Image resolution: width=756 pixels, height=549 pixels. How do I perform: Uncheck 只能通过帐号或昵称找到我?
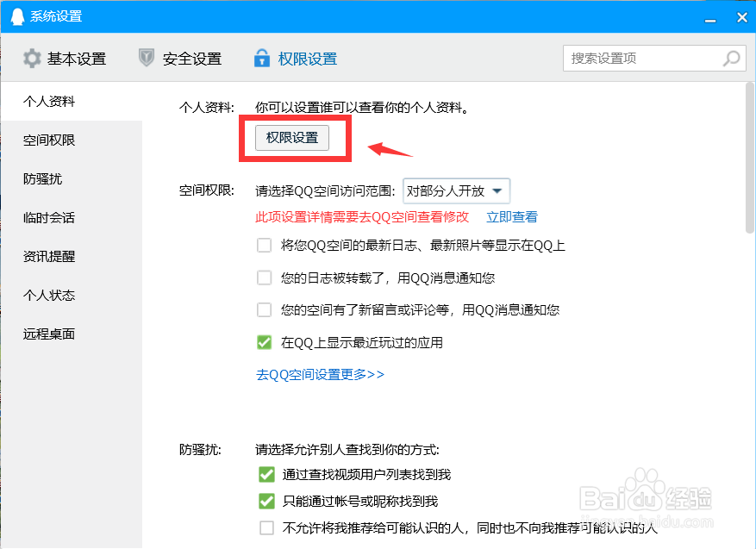coord(266,502)
